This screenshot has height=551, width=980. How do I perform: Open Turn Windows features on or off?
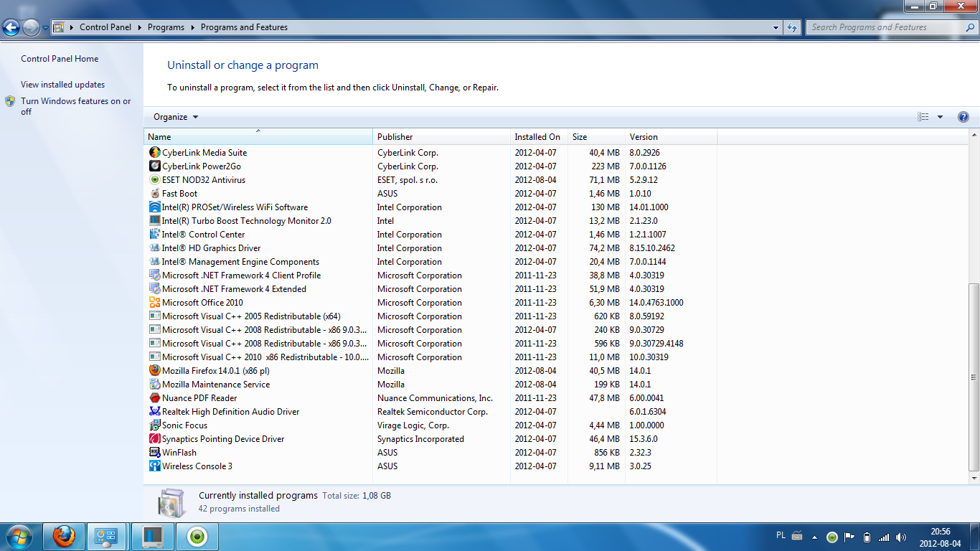pyautogui.click(x=76, y=106)
